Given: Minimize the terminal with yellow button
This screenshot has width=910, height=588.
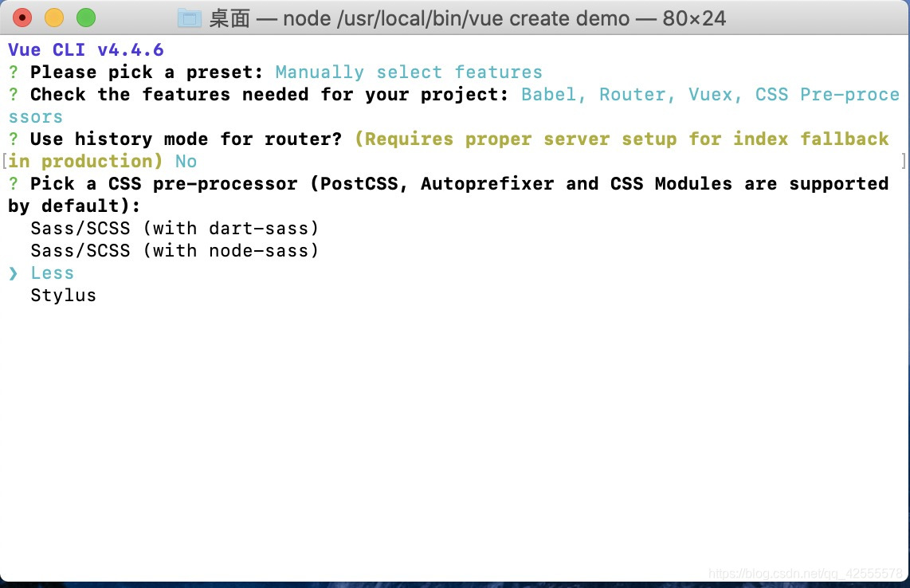Looking at the screenshot, I should [54, 18].
